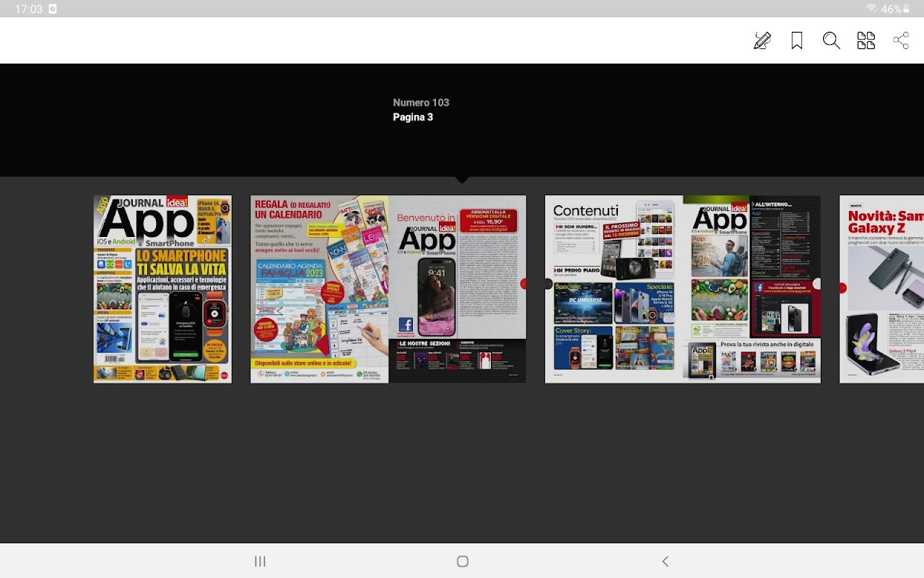Open the search magnifier icon
924x578 pixels.
[x=832, y=40]
